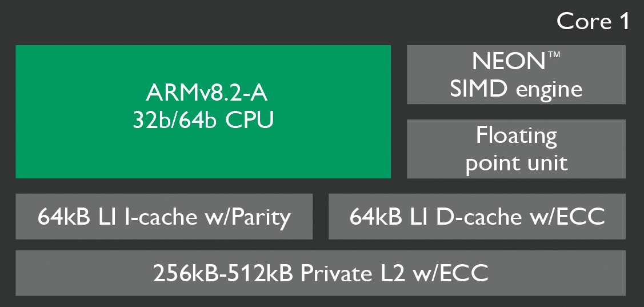Screen dimensions: 644x307
Task: Select the Private L2 w/ECC block
Action: coord(321,273)
